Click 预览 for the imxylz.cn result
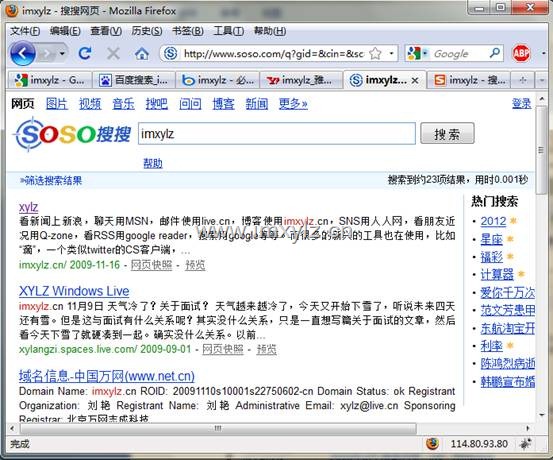This screenshot has height=460, width=553. [195, 265]
